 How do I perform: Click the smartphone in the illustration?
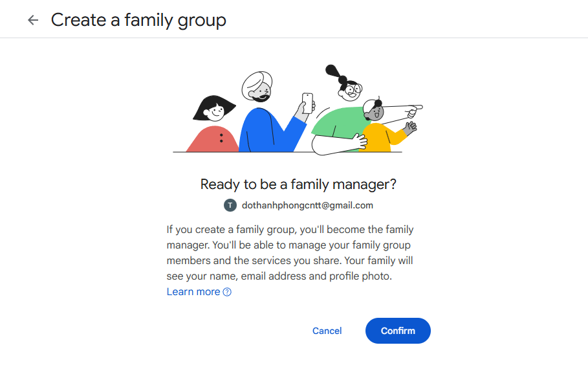(307, 103)
